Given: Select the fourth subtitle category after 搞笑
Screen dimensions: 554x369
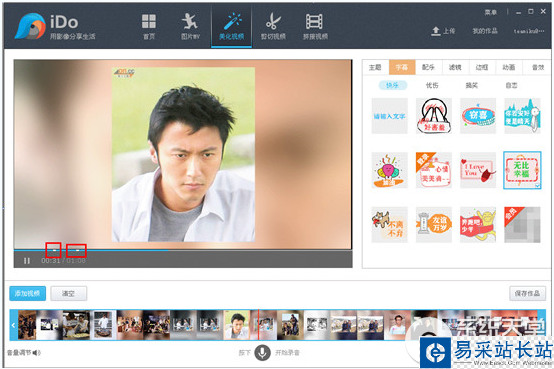Looking at the screenshot, I should tap(511, 85).
